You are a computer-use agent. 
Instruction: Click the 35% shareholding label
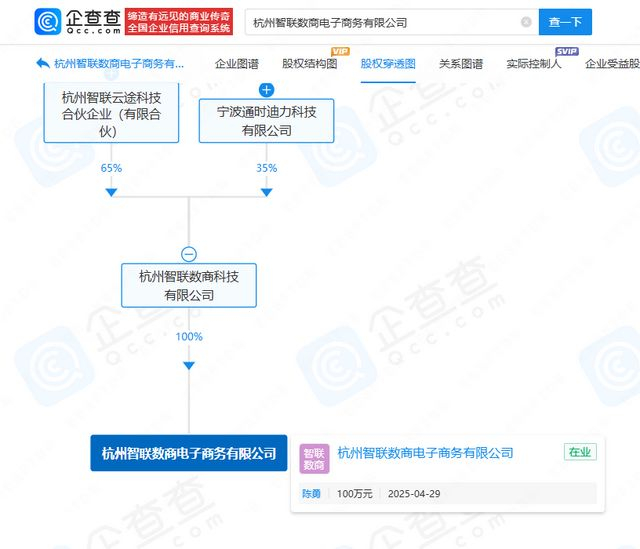[x=267, y=168]
